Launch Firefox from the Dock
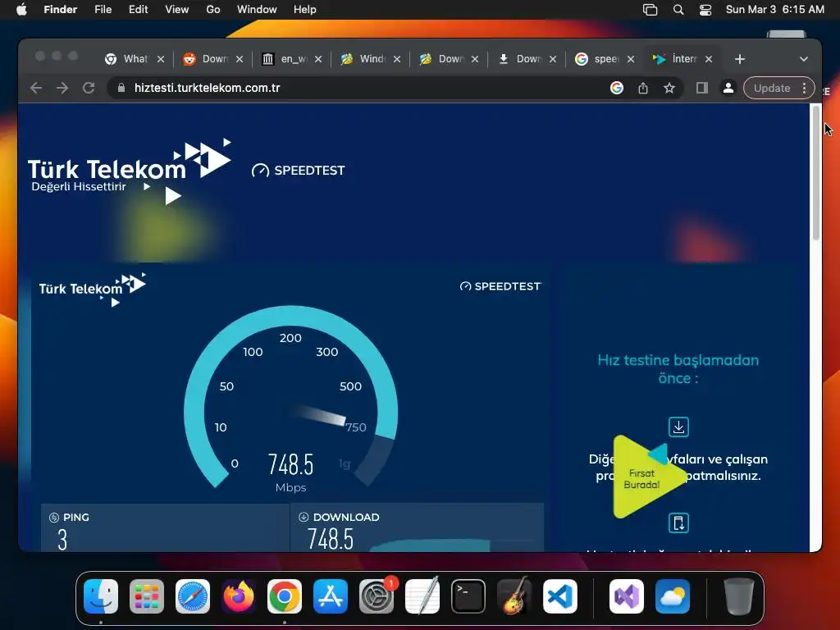This screenshot has width=840, height=630. tap(239, 596)
